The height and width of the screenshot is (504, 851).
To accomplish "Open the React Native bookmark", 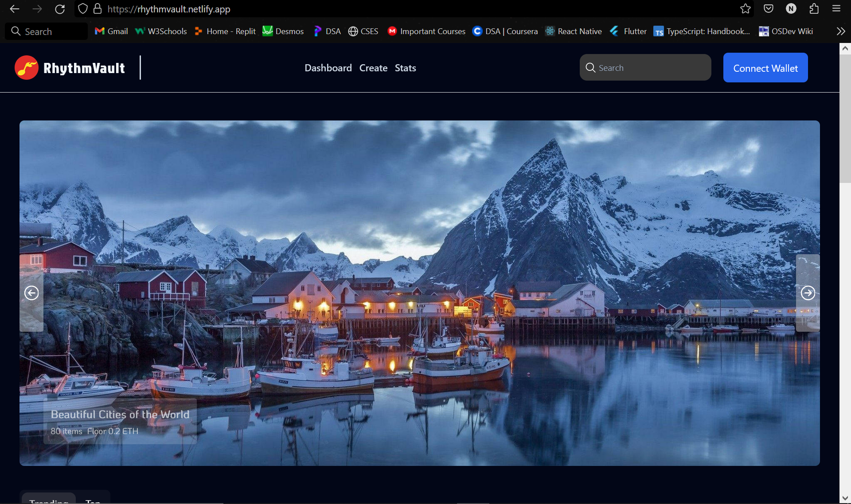I will [574, 31].
